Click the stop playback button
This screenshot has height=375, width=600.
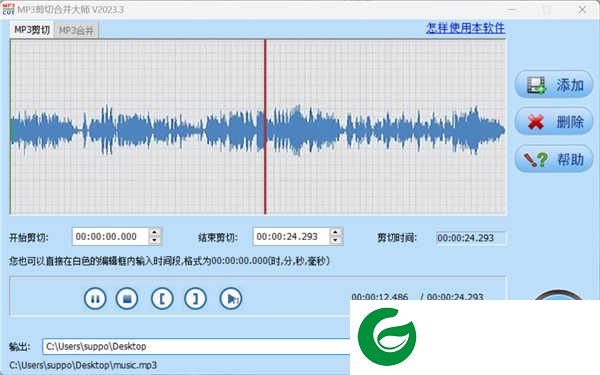tap(127, 298)
